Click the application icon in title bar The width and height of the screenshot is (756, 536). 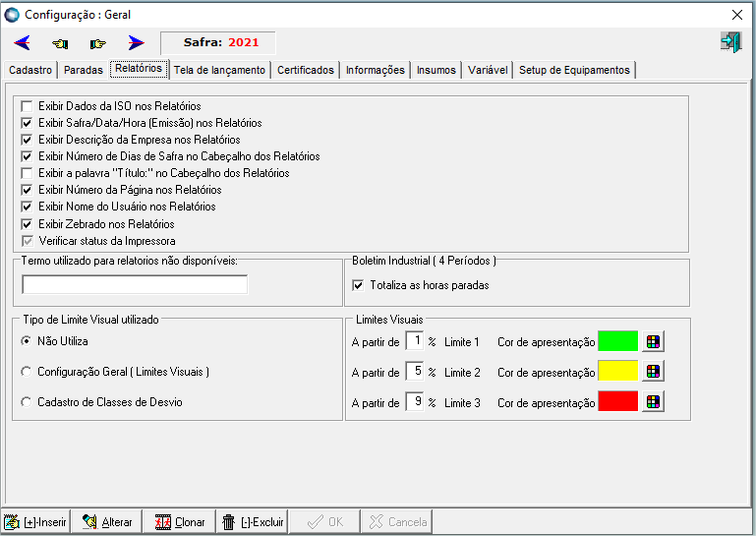click(x=12, y=15)
